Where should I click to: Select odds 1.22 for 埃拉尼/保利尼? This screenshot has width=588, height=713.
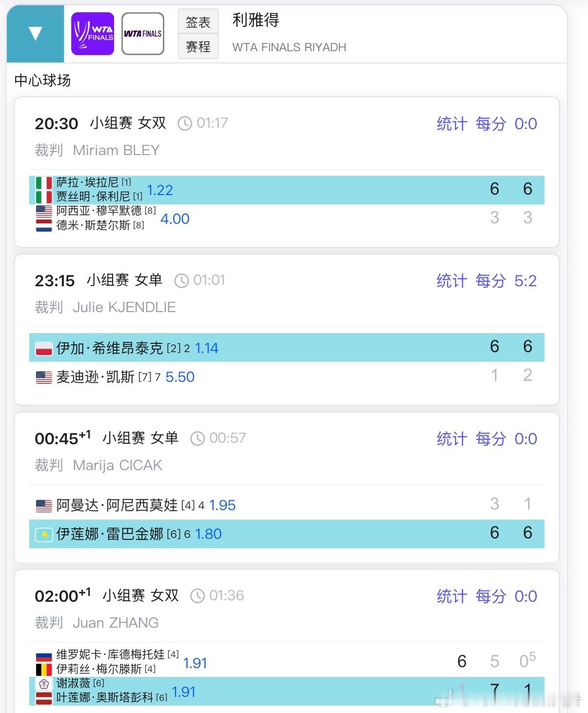pyautogui.click(x=160, y=190)
